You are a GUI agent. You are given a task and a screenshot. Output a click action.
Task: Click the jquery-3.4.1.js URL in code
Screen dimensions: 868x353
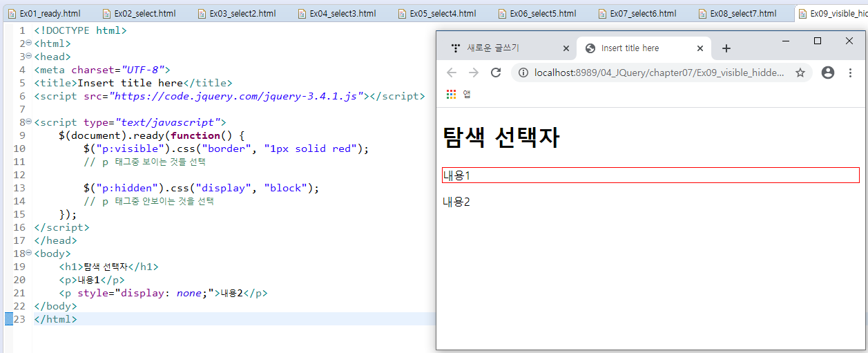click(x=237, y=96)
